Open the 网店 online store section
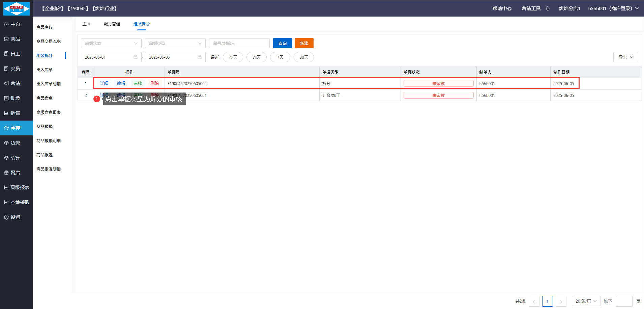Image resolution: width=644 pixels, height=309 pixels. 15,173
